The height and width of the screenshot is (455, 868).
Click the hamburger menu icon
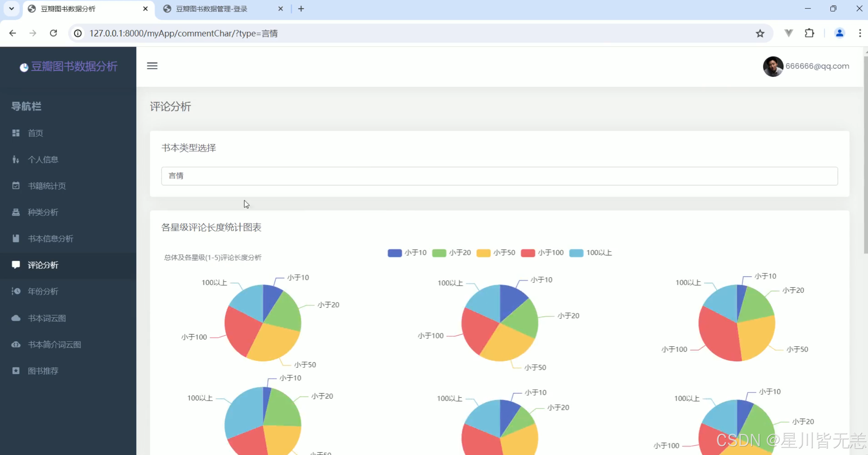click(152, 66)
